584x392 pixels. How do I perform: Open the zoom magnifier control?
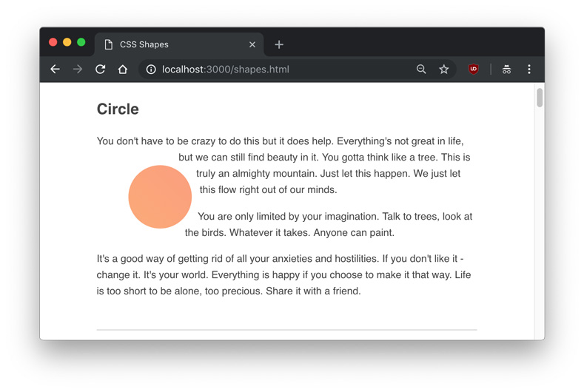coord(421,70)
